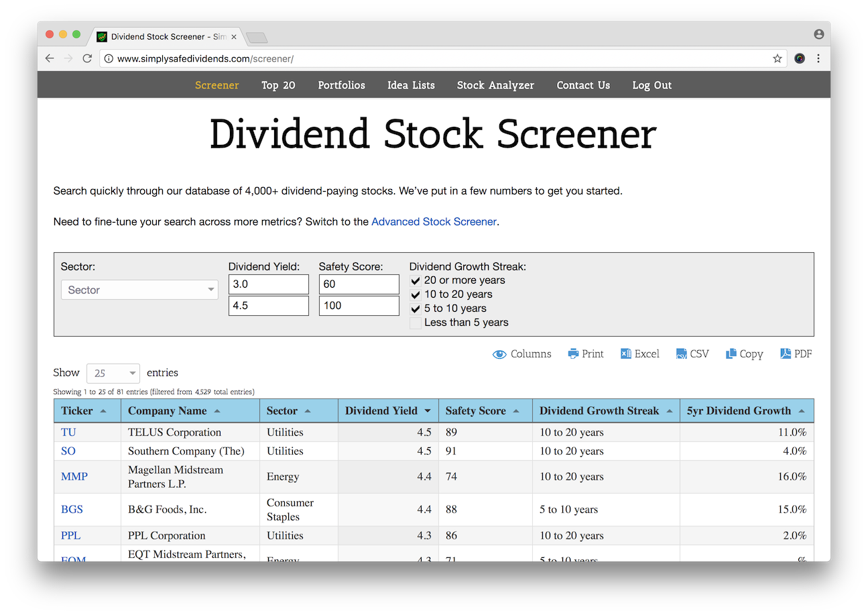This screenshot has width=868, height=615.
Task: Change the 'Show 25 entries' dropdown
Action: (113, 373)
